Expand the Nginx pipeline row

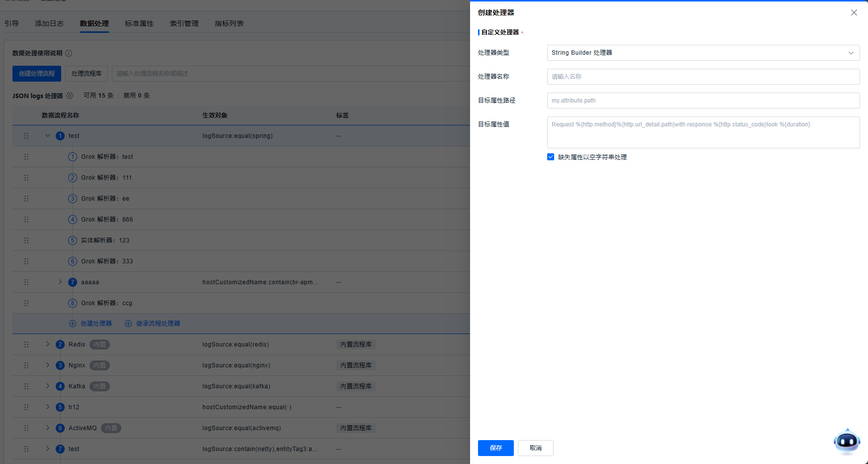48,365
